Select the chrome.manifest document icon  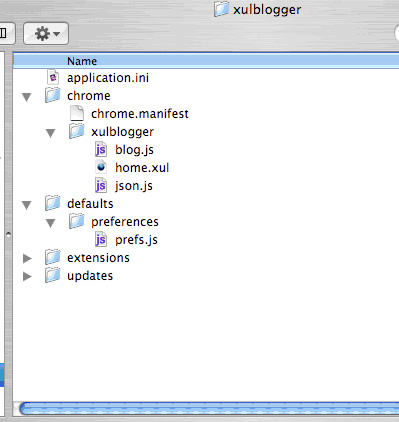coord(77,113)
